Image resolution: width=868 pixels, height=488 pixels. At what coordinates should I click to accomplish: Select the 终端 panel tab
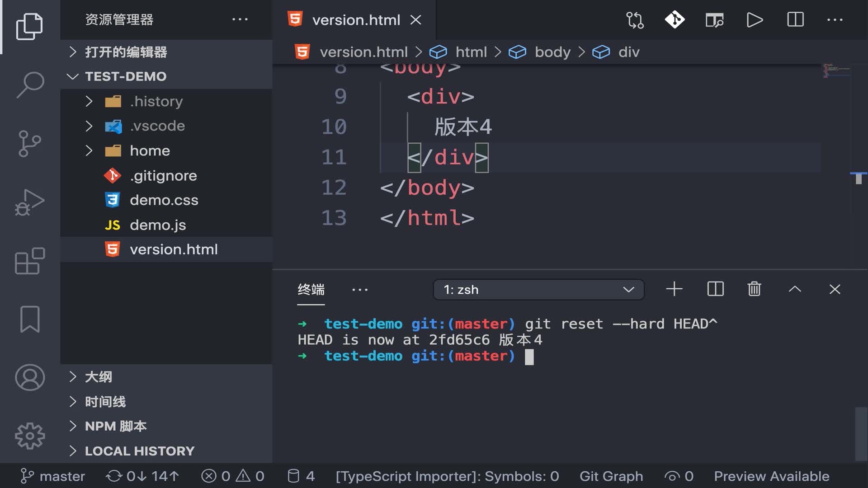tap(311, 290)
